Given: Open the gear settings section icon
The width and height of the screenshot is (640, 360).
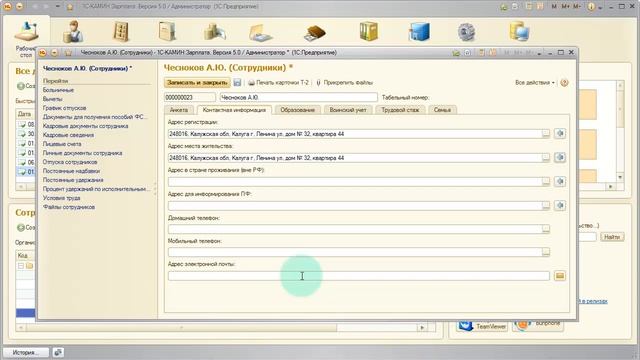Looking at the screenshot, I should [467, 32].
